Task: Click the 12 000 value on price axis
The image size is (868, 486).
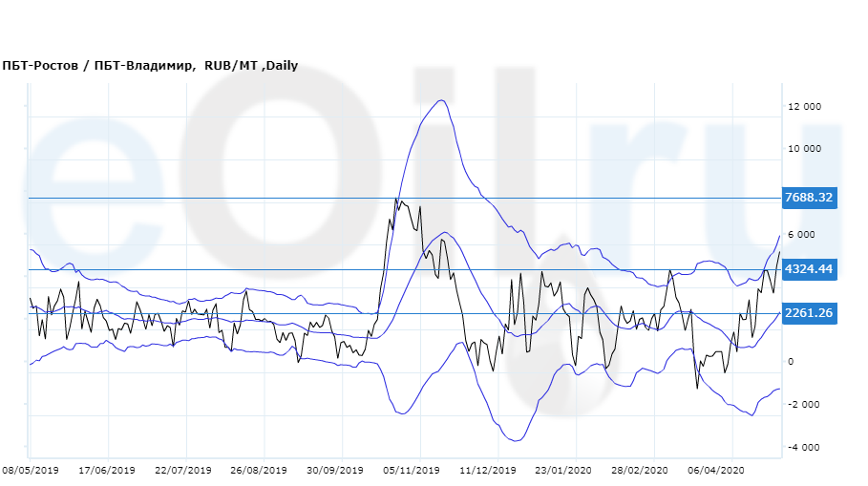Action: tap(804, 107)
